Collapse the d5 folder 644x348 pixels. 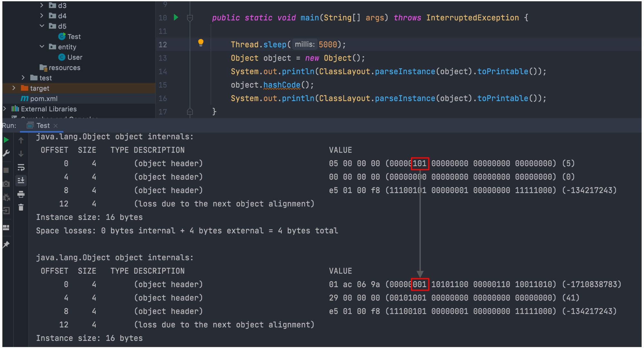[x=42, y=26]
